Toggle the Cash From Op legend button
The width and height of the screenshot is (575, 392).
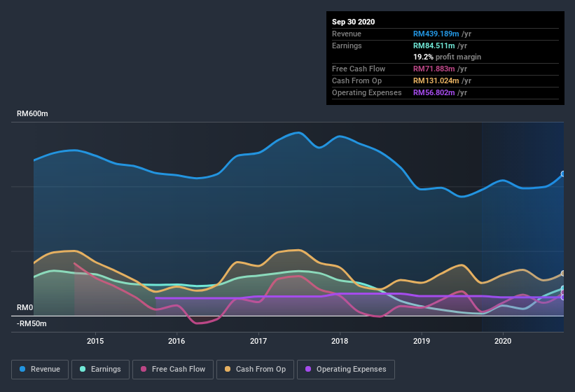tap(255, 370)
